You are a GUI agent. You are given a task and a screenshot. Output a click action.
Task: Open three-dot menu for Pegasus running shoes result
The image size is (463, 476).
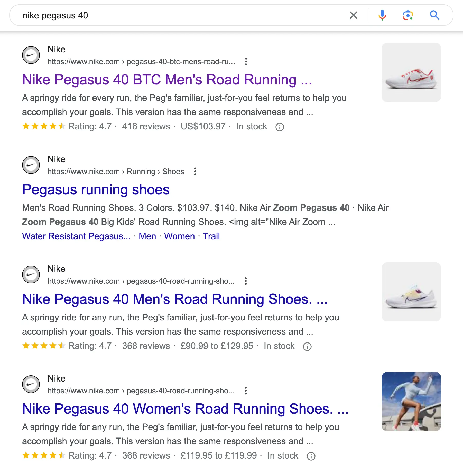(x=195, y=172)
